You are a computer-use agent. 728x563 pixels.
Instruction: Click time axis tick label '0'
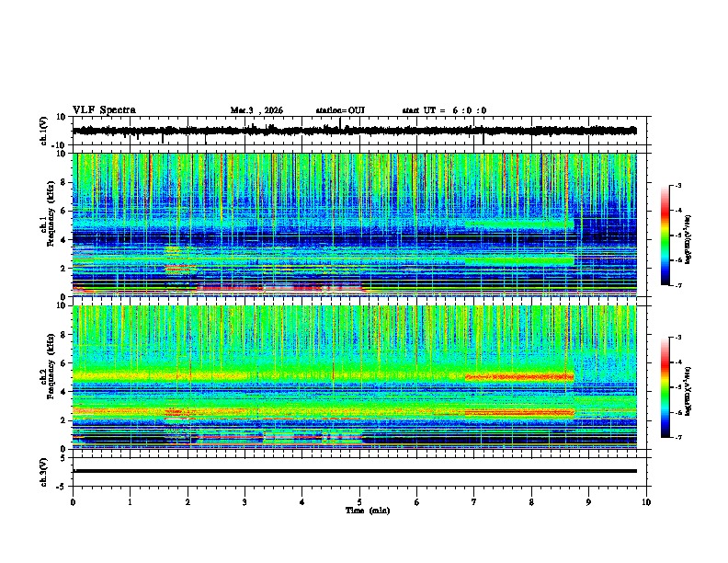(x=73, y=502)
